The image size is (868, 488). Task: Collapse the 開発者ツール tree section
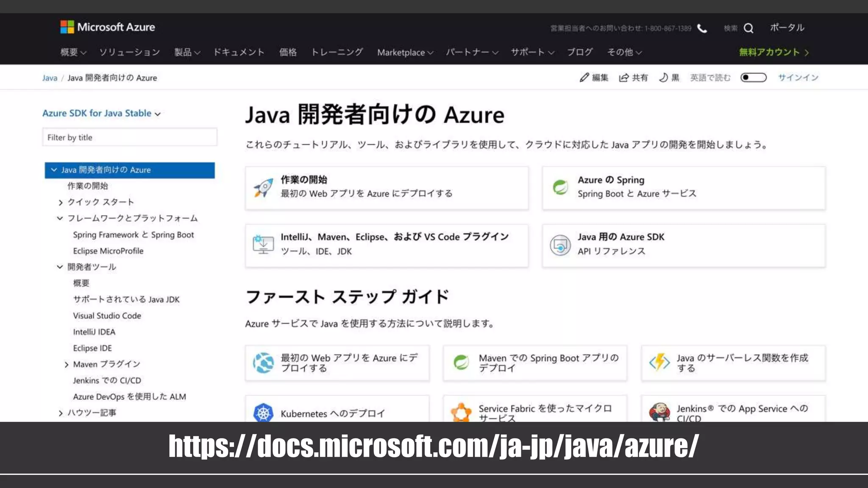(x=60, y=267)
